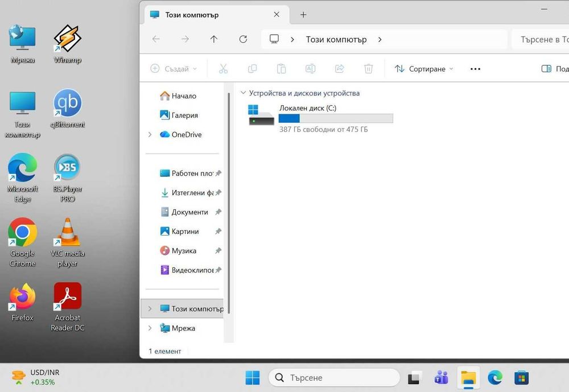This screenshot has height=392, width=569.
Task: Launch Google Chrome from desktop
Action: tap(23, 242)
